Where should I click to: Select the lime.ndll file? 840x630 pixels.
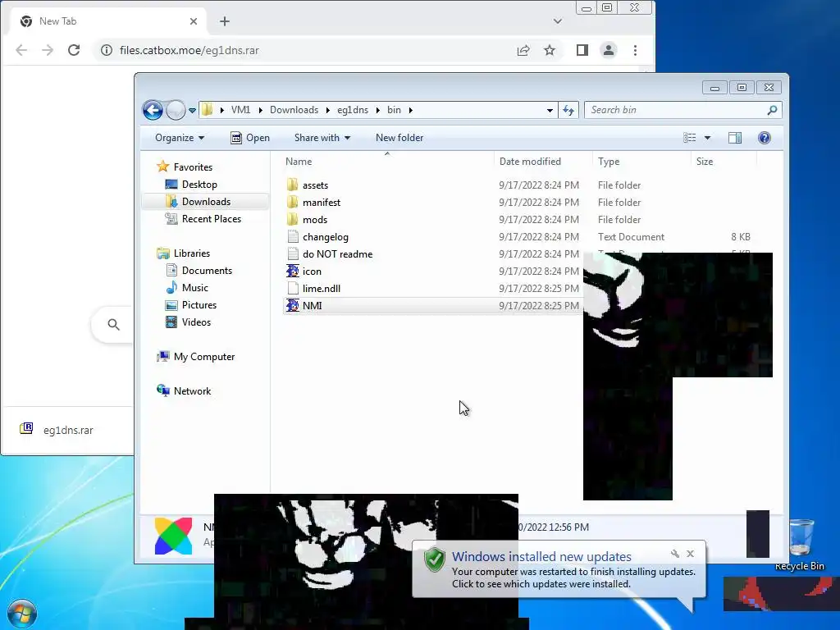[313, 288]
